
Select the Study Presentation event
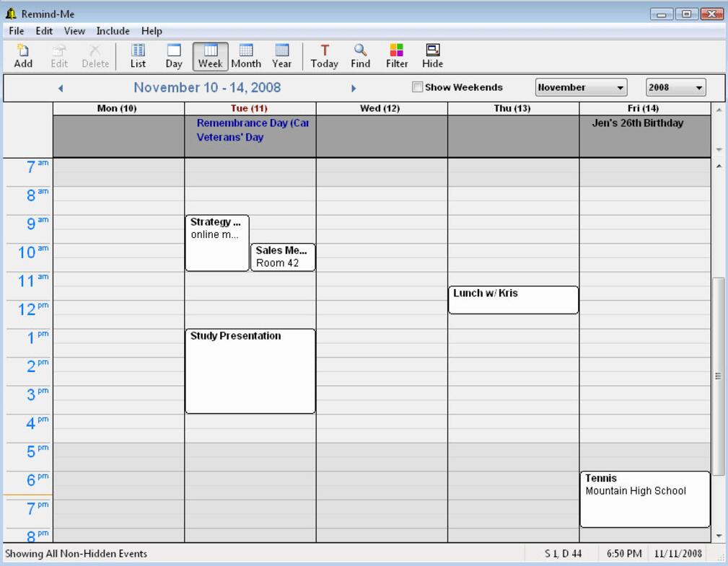[x=250, y=371]
